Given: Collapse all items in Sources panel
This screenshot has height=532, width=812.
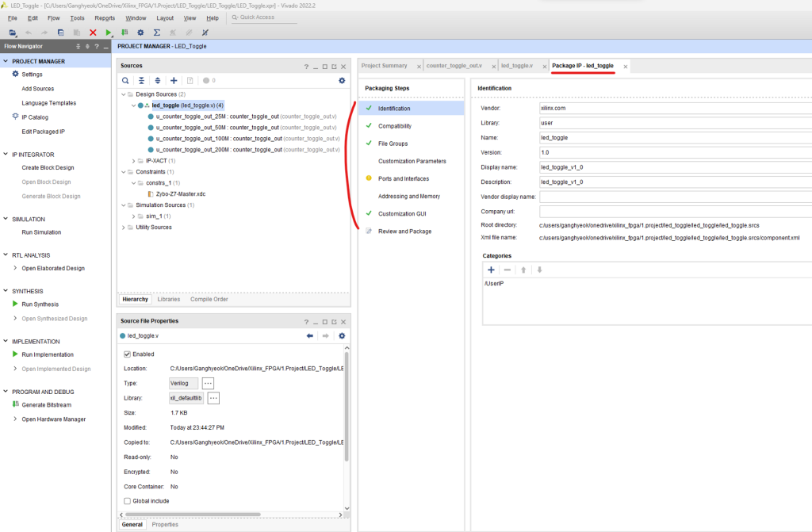Looking at the screenshot, I should pyautogui.click(x=141, y=81).
